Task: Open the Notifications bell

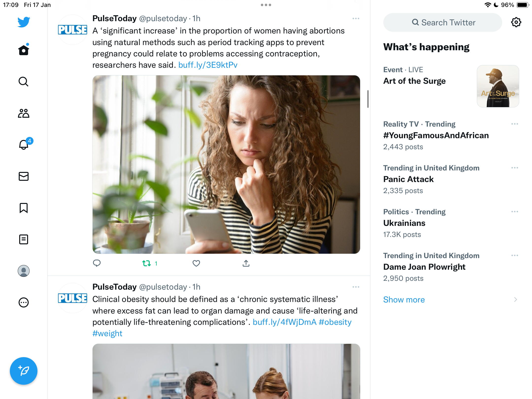Action: click(x=24, y=144)
